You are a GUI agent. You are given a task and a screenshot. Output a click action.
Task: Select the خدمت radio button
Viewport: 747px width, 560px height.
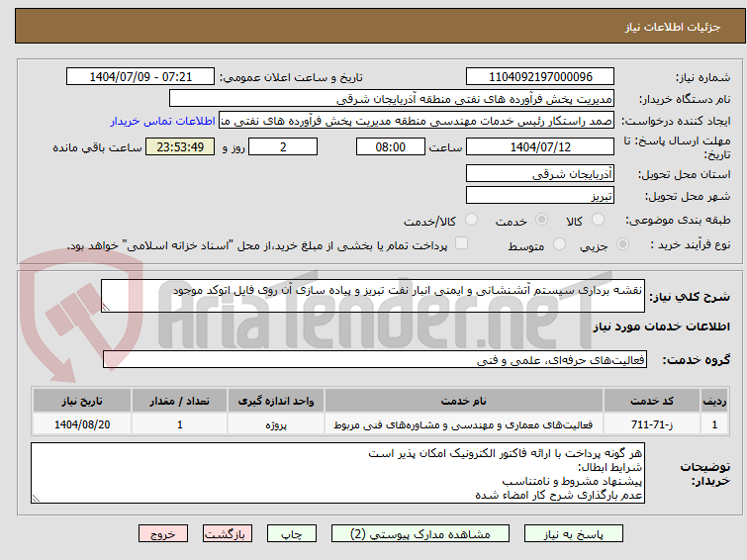[541, 220]
